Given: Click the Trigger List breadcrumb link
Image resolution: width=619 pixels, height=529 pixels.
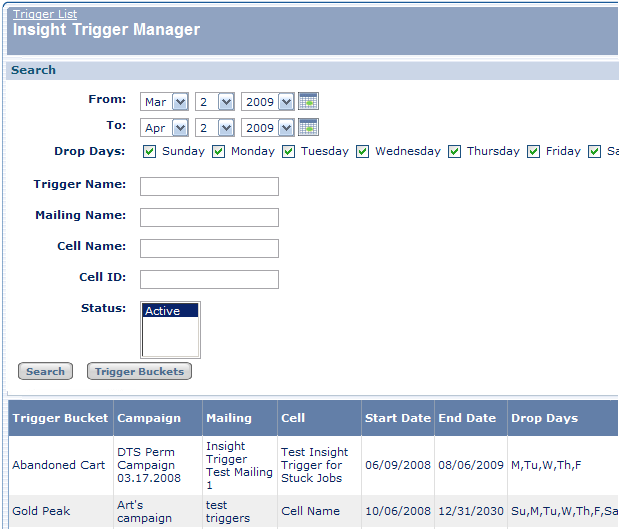Looking at the screenshot, I should (44, 14).
